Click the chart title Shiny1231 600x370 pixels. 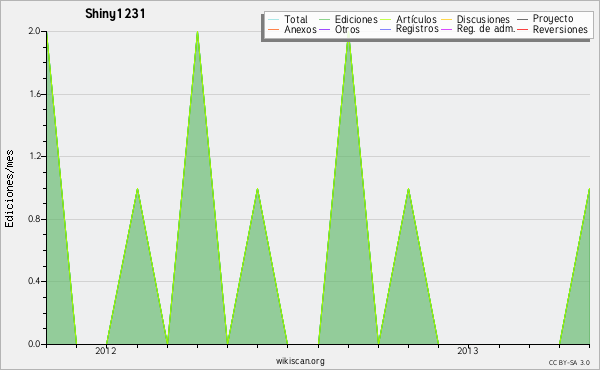tap(115, 14)
